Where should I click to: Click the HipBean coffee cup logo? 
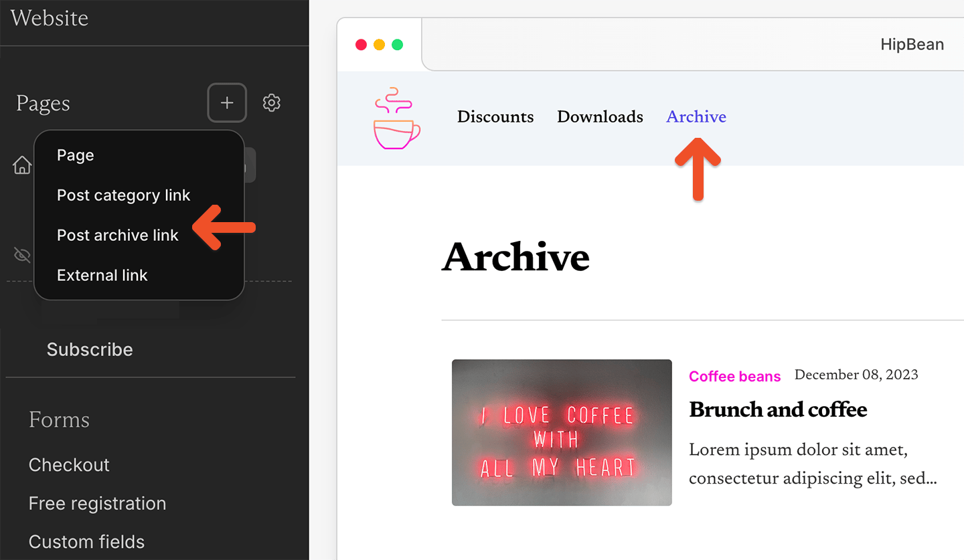pyautogui.click(x=397, y=118)
